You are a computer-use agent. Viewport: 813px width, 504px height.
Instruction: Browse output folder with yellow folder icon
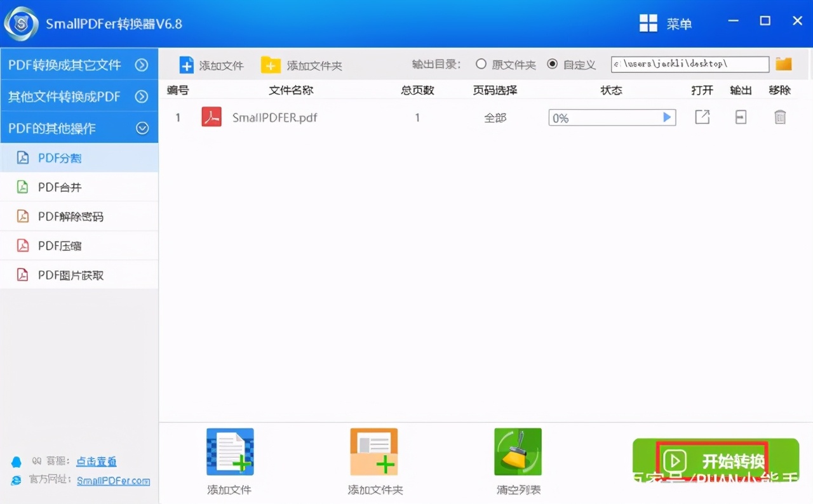(x=784, y=64)
